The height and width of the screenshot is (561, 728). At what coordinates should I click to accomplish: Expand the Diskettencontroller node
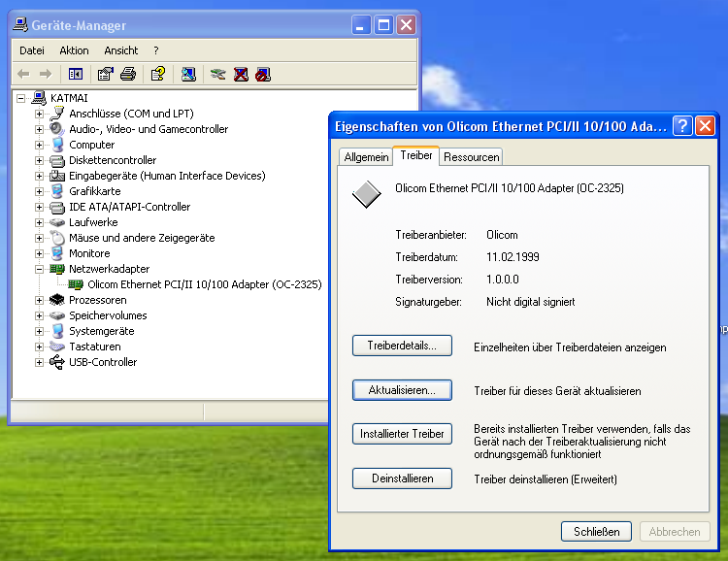[x=40, y=160]
